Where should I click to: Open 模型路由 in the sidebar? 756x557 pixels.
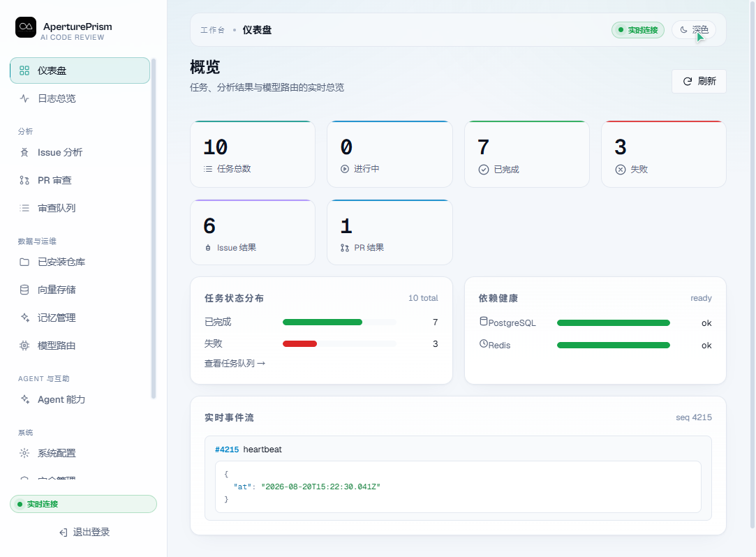tap(80, 346)
